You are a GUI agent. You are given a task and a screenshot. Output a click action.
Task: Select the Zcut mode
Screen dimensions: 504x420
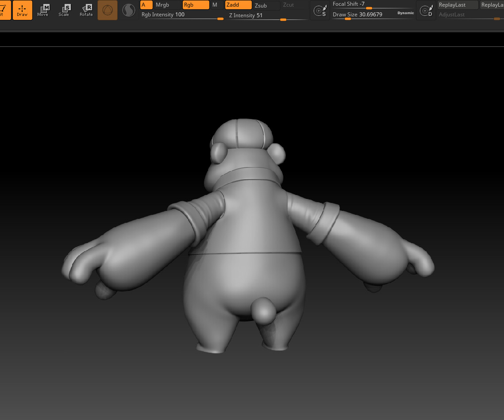[294, 5]
